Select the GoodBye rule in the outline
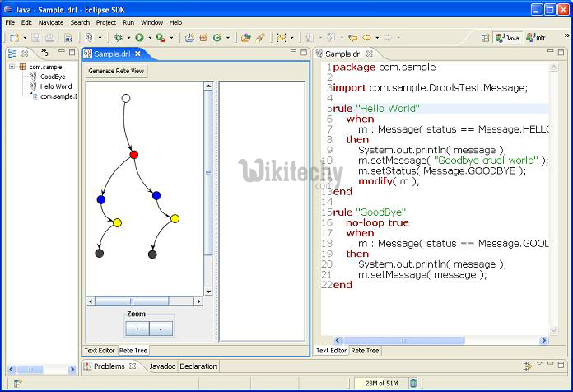 click(x=53, y=77)
